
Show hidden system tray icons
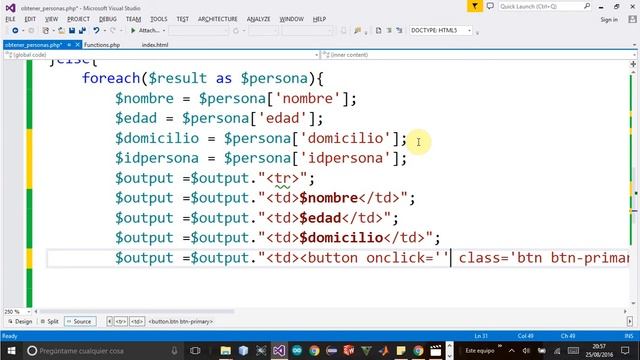click(x=511, y=351)
